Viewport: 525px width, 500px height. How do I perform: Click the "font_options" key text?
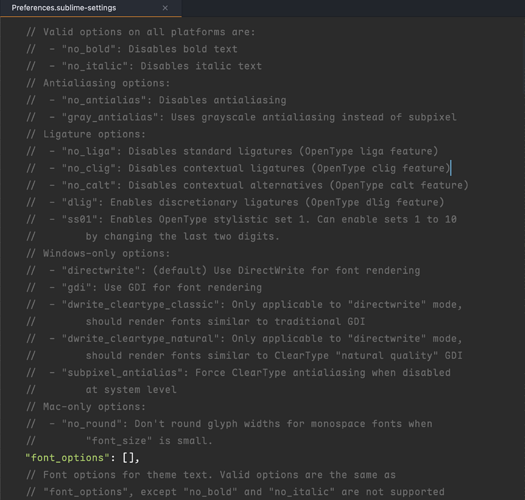67,457
